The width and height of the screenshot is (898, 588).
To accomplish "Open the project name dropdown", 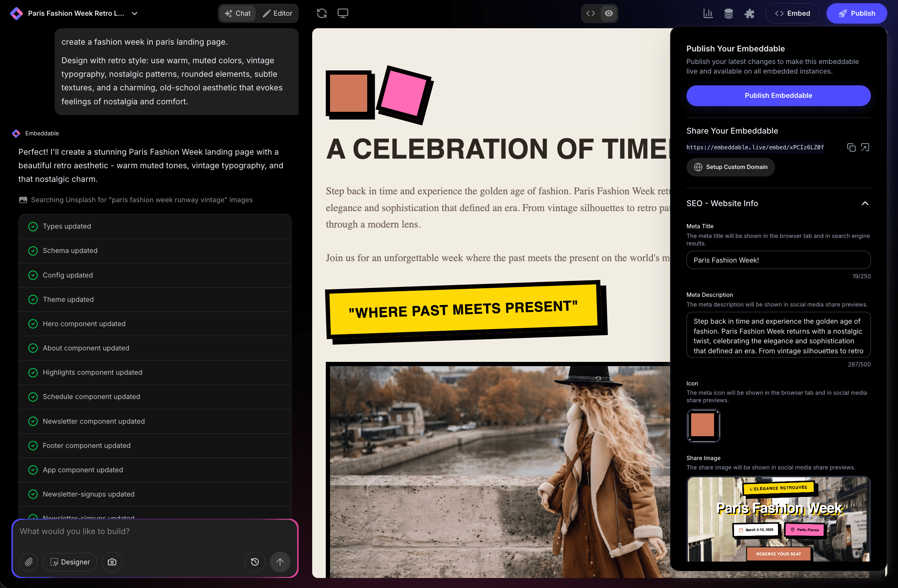I will (135, 13).
